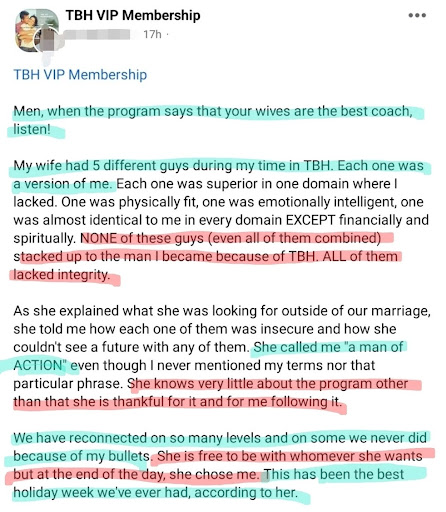Tap the teal line "We have reconnected on so many levels"
Viewport: 446px width, 512px height.
(220, 438)
